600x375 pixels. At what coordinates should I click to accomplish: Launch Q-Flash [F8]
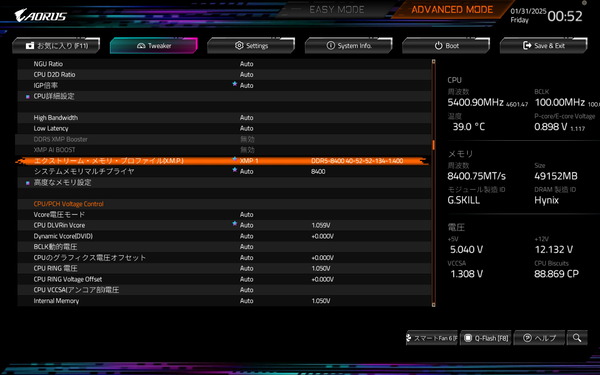(x=486, y=338)
